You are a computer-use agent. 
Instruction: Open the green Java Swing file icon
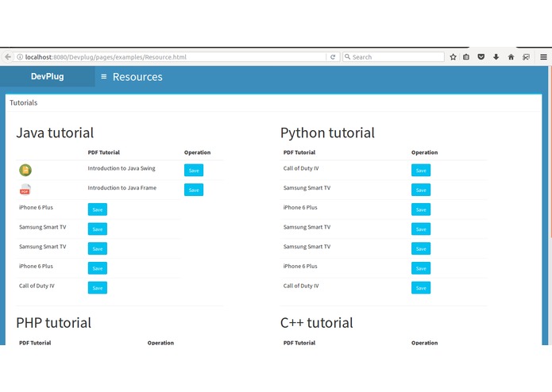25,170
